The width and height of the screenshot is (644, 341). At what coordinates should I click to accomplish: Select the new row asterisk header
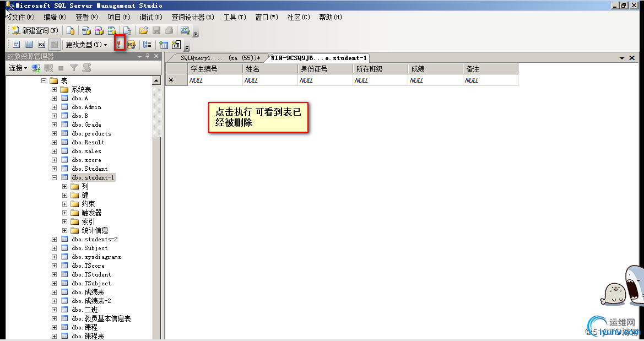(177, 80)
